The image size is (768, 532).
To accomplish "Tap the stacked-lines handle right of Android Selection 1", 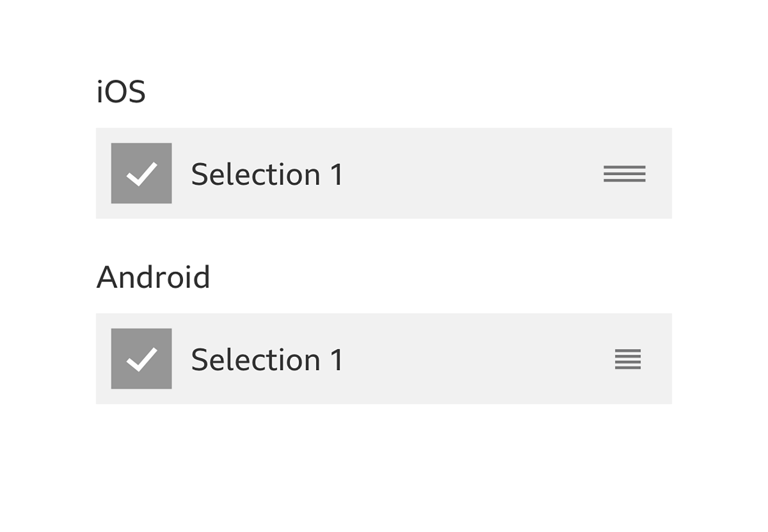I will (x=628, y=359).
